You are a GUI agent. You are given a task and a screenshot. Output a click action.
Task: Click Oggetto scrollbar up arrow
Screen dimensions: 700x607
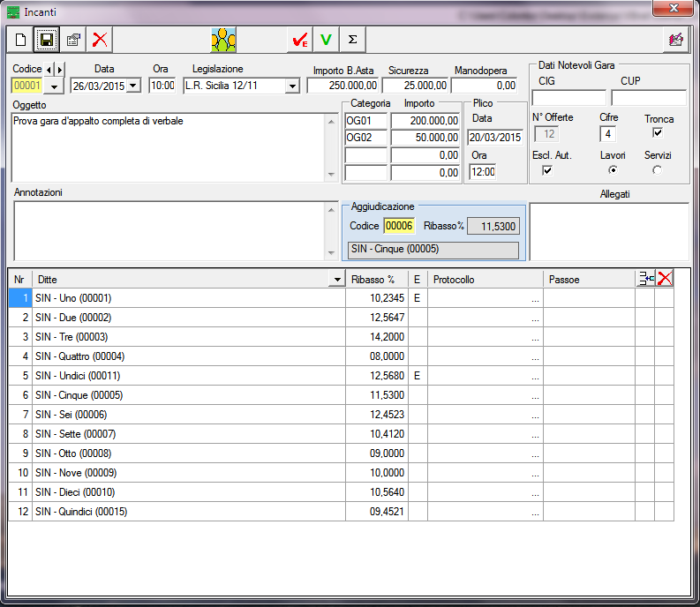click(x=331, y=122)
